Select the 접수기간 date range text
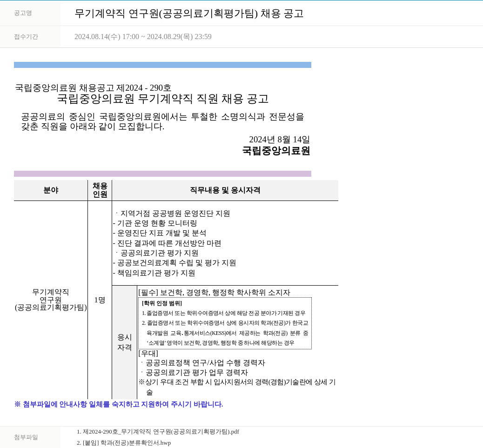The width and height of the screenshot is (483, 448). coord(143,37)
